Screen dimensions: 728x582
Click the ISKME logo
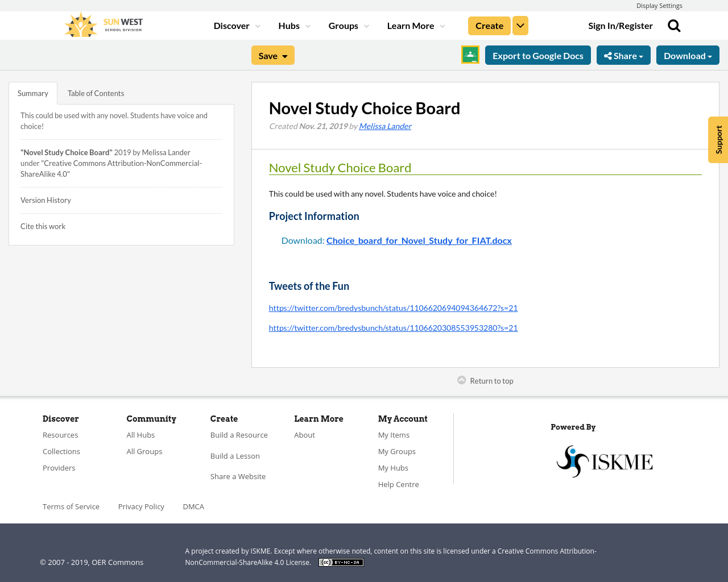605,461
